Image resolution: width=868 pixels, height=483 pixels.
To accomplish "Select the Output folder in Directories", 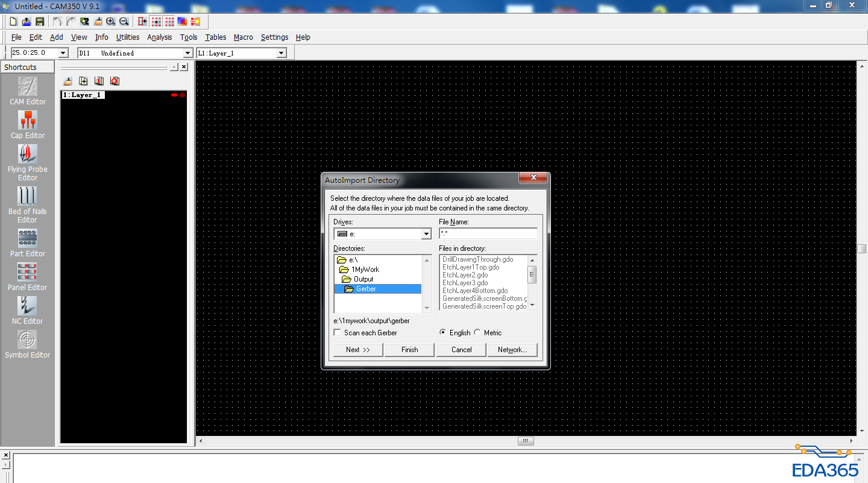I will point(357,279).
